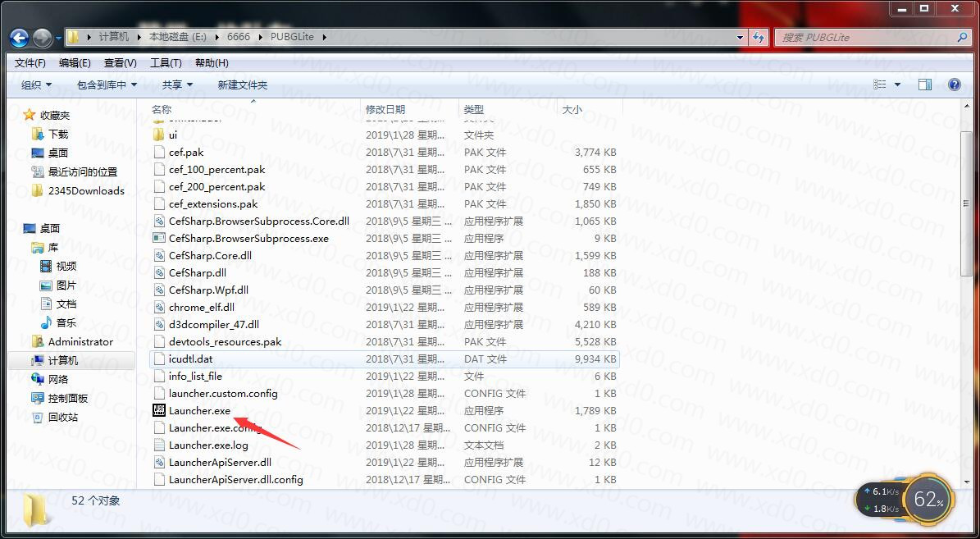Open the 查看(V) menu
Image resolution: width=980 pixels, height=539 pixels.
120,63
